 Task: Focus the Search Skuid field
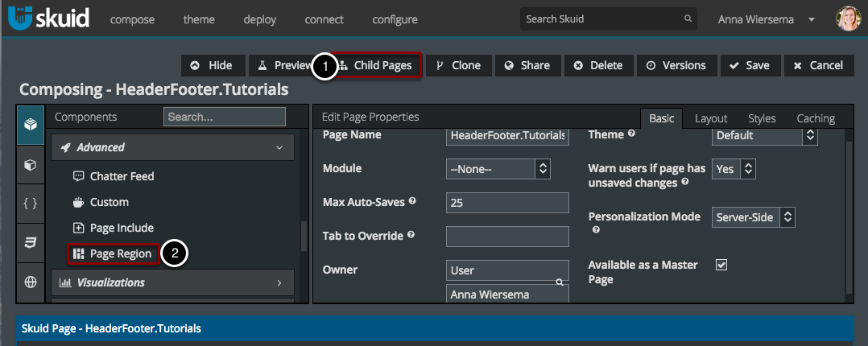point(609,19)
